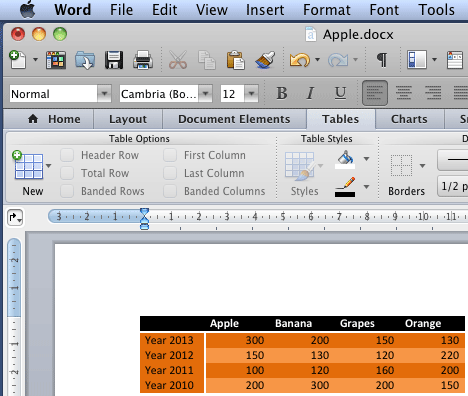Toggle the Sidebar icon

pos(417,60)
